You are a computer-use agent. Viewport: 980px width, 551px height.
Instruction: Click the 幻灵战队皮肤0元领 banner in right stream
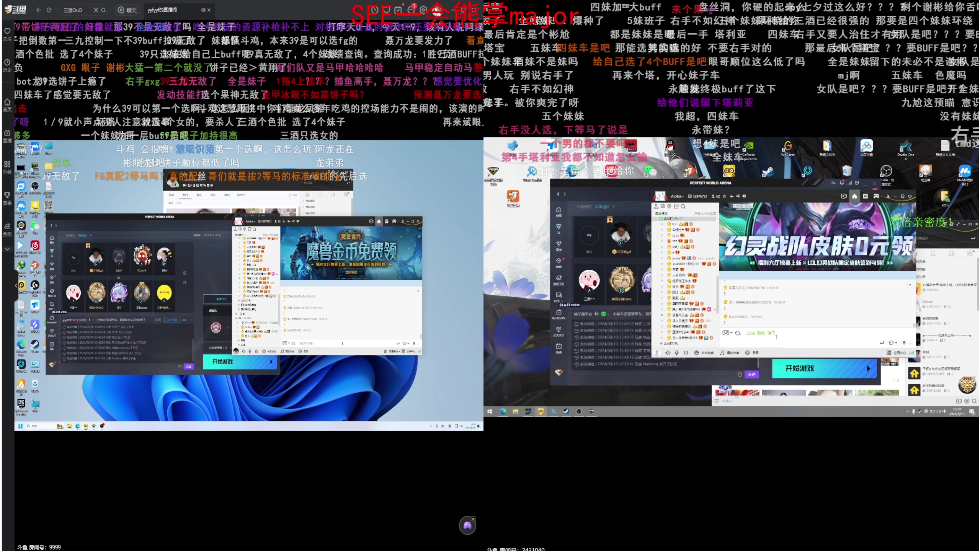pyautogui.click(x=817, y=236)
